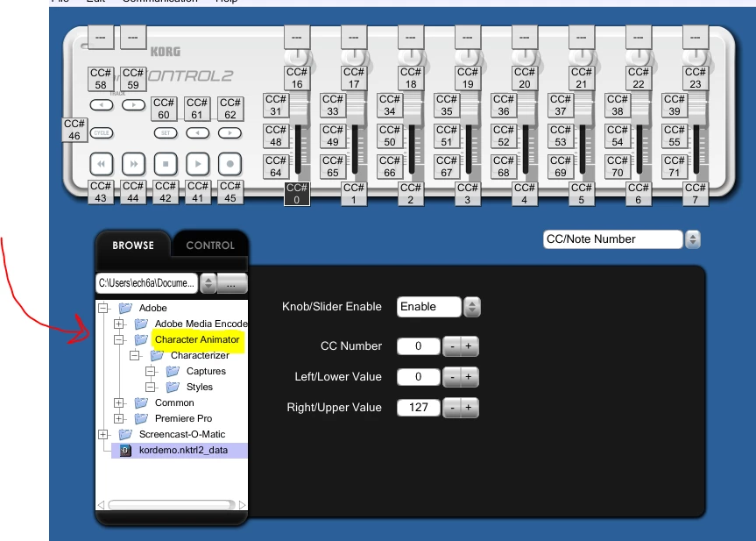Click the play transport button above CC# 41

[x=198, y=164]
